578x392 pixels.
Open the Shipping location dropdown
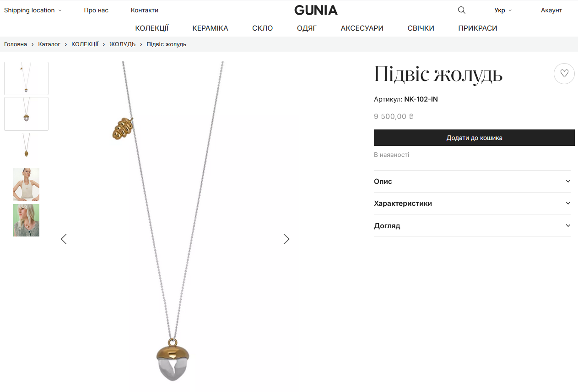tap(32, 10)
